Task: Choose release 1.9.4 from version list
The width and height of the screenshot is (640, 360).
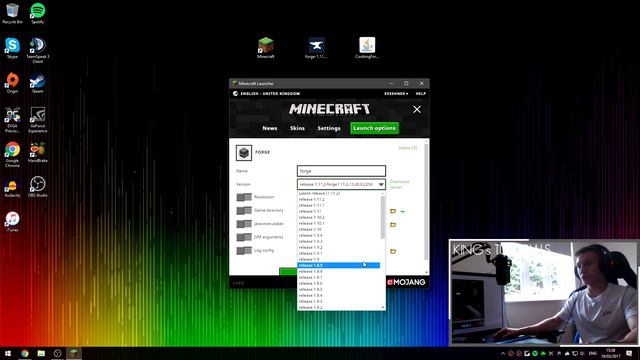Action: coord(339,235)
